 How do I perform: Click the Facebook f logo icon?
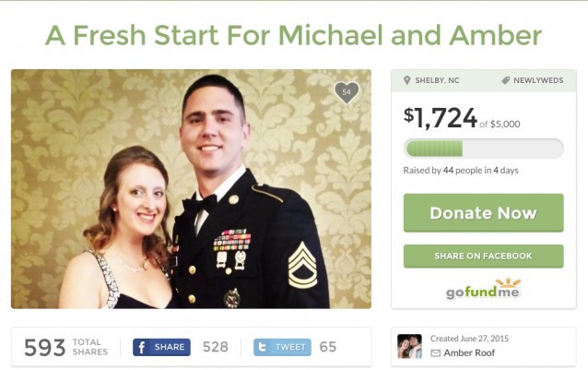click(x=141, y=348)
